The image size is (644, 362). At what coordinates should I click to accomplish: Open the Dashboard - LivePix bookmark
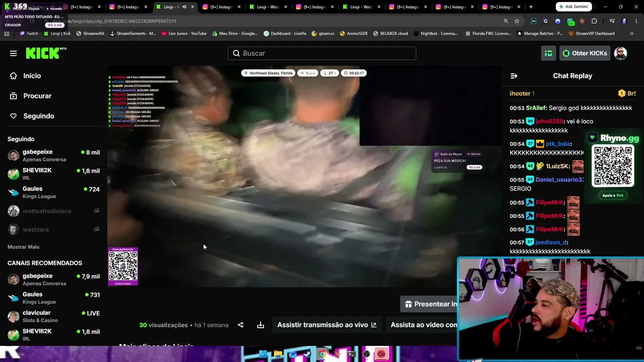285,34
